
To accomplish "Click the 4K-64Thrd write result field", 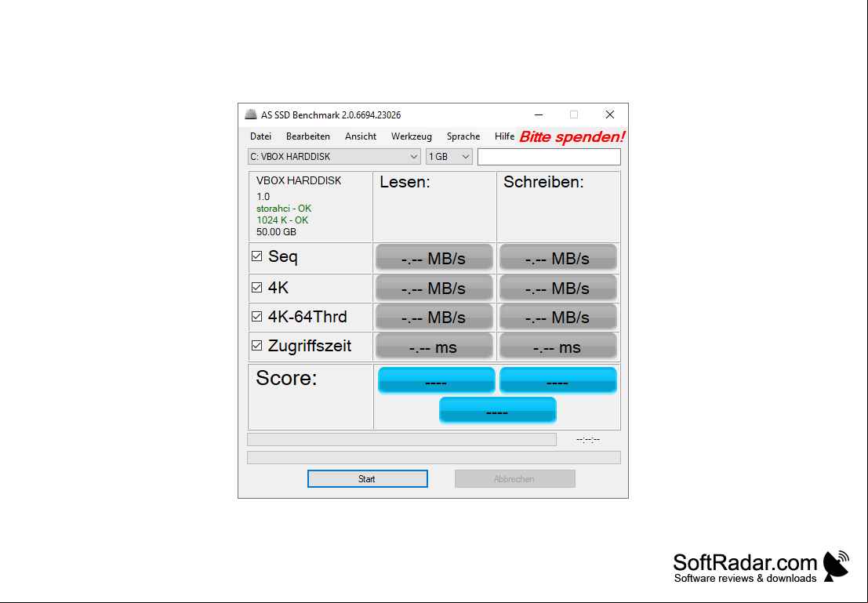I will [x=558, y=318].
